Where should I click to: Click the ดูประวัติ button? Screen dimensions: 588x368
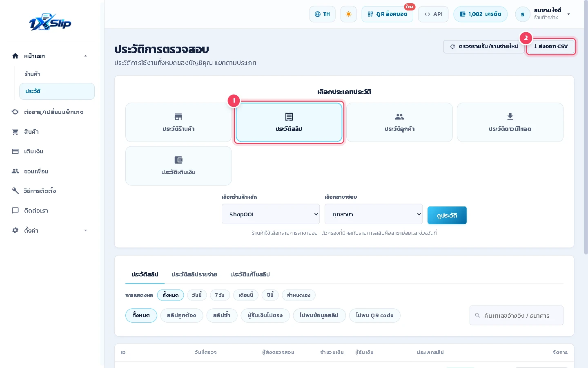click(447, 215)
